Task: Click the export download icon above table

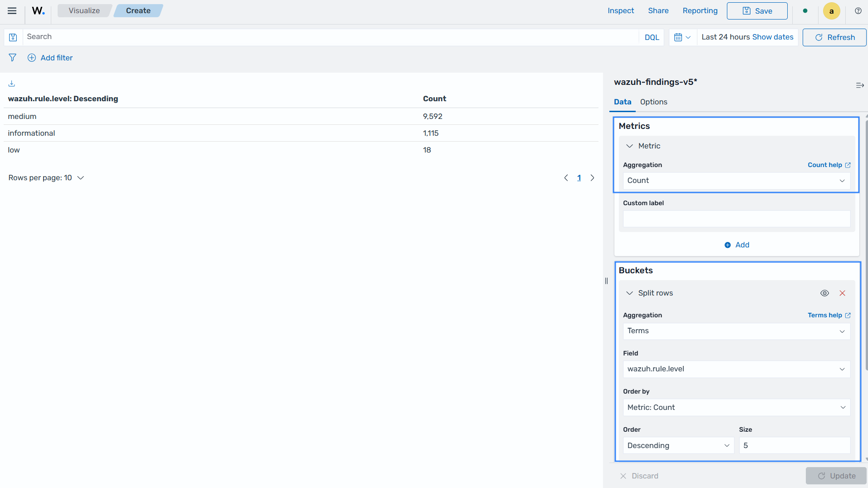Action: click(x=12, y=84)
